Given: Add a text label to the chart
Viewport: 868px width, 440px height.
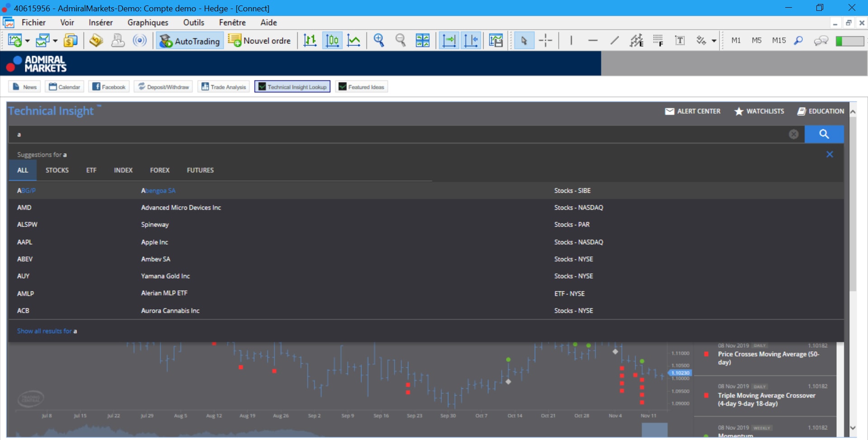Looking at the screenshot, I should [x=680, y=40].
